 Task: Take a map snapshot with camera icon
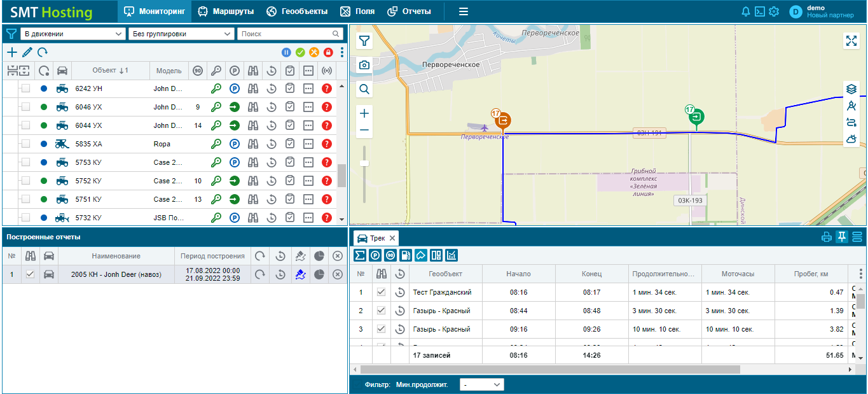point(364,65)
